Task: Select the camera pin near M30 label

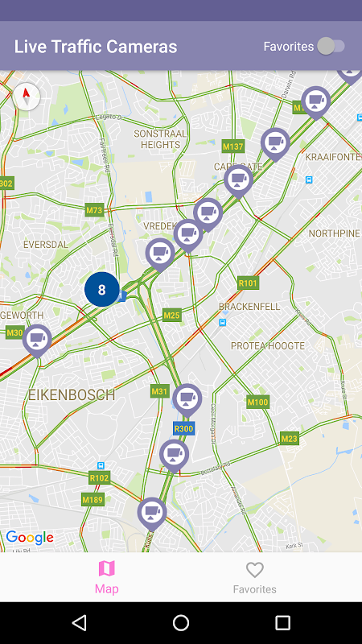Action: point(37,341)
